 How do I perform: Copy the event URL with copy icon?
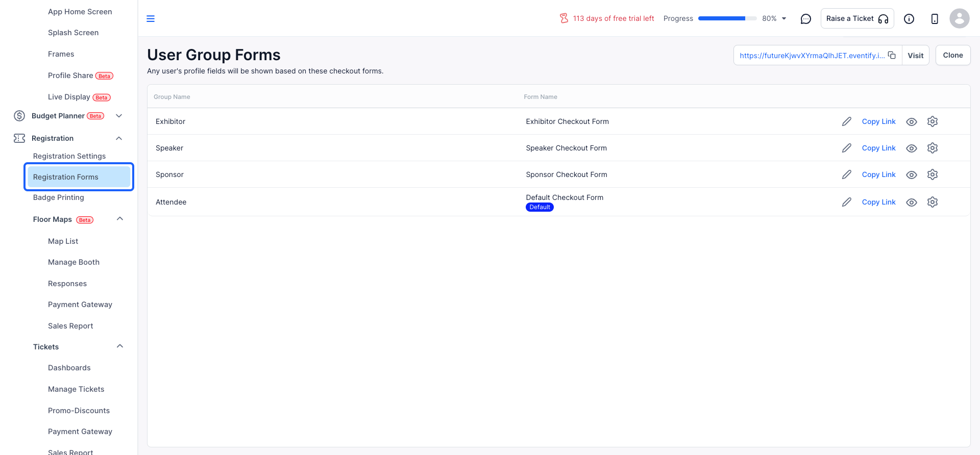pos(892,55)
